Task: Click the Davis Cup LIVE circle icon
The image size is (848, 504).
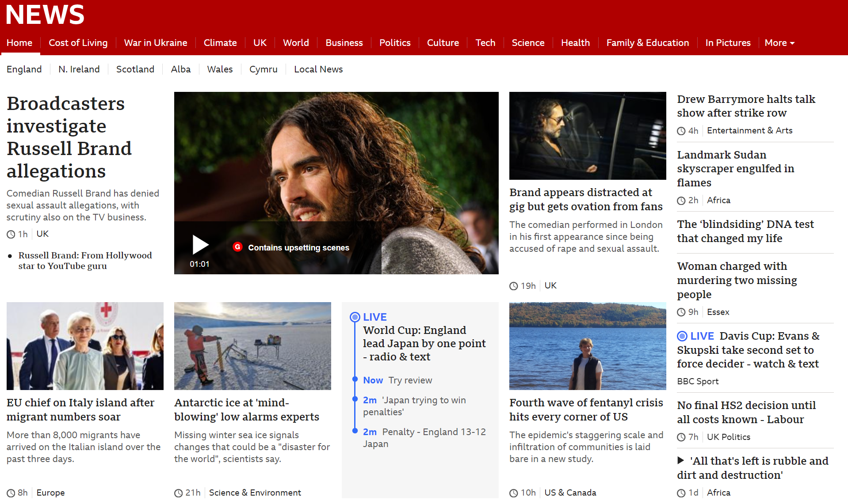Action: (682, 336)
